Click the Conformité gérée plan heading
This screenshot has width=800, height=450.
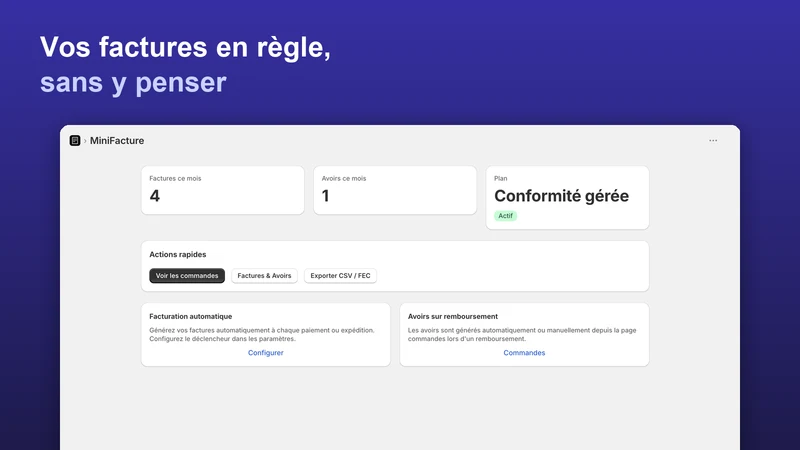click(x=561, y=196)
